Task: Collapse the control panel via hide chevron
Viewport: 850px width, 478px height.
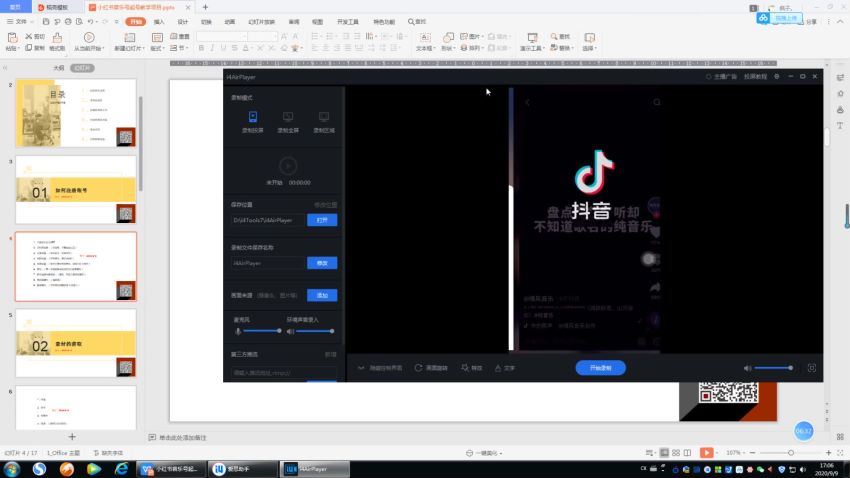Action: 361,368
